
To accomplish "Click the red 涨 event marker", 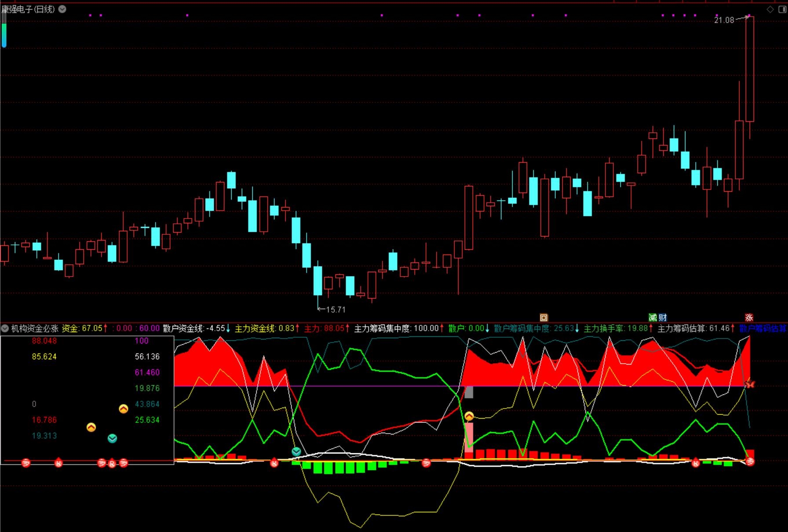I will (x=749, y=317).
